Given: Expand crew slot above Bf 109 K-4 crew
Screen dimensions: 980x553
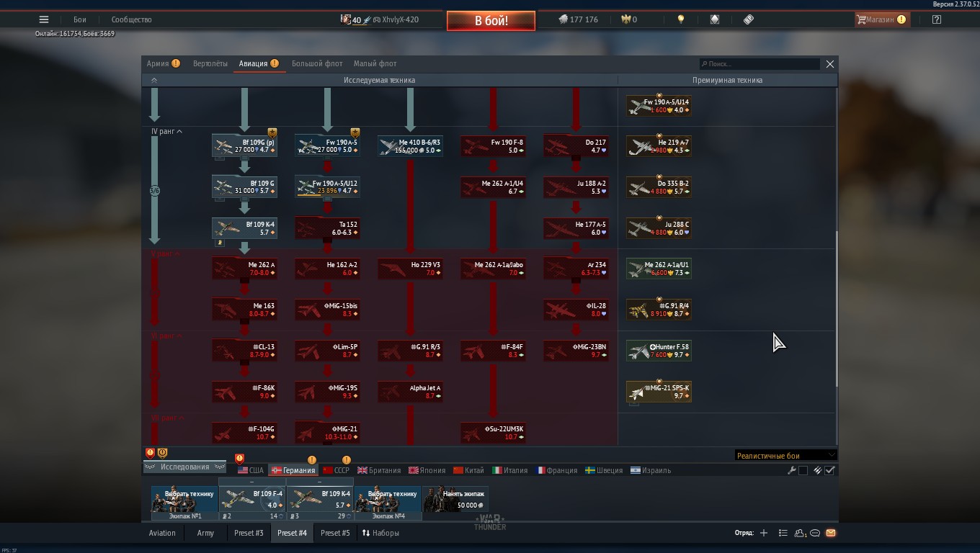Looking at the screenshot, I should [320, 482].
